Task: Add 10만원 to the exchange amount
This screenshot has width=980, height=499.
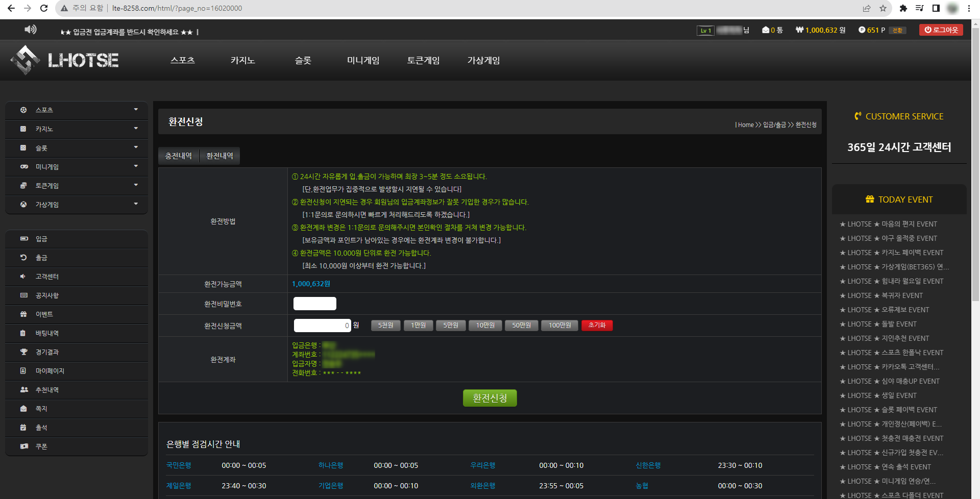Action: pyautogui.click(x=485, y=326)
